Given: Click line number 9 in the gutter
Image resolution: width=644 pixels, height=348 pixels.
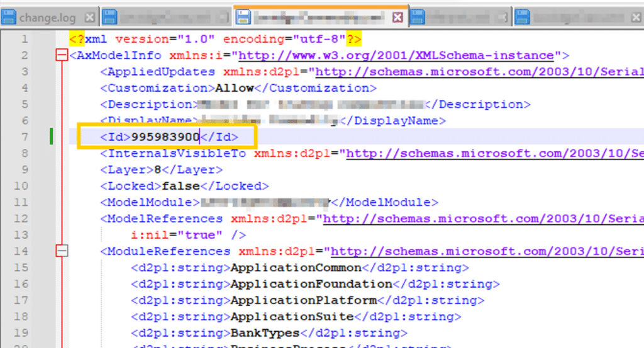Looking at the screenshot, I should (25, 170).
